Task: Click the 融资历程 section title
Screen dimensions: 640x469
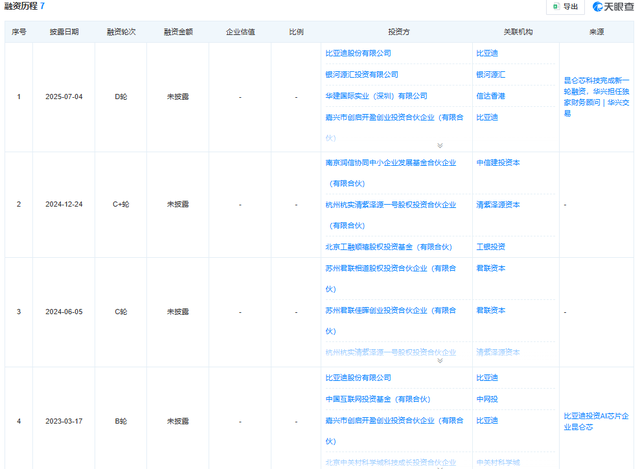Action: [20, 7]
